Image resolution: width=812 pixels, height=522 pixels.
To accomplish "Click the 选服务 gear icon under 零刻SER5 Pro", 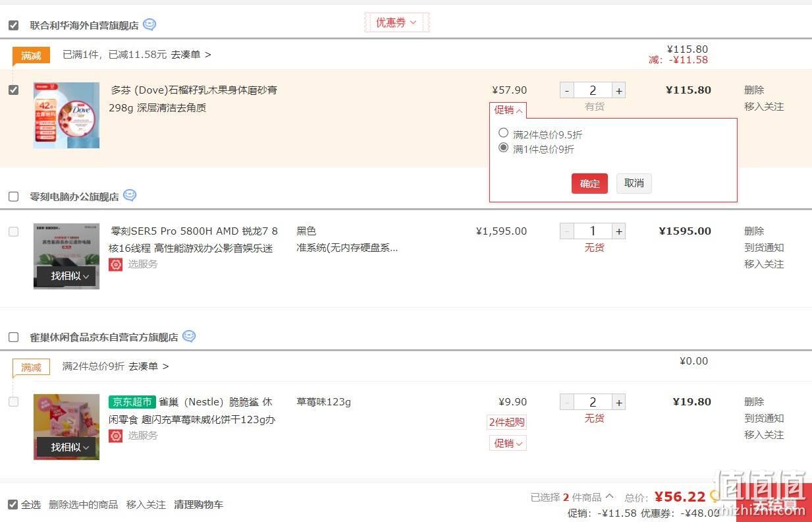I will pos(116,264).
